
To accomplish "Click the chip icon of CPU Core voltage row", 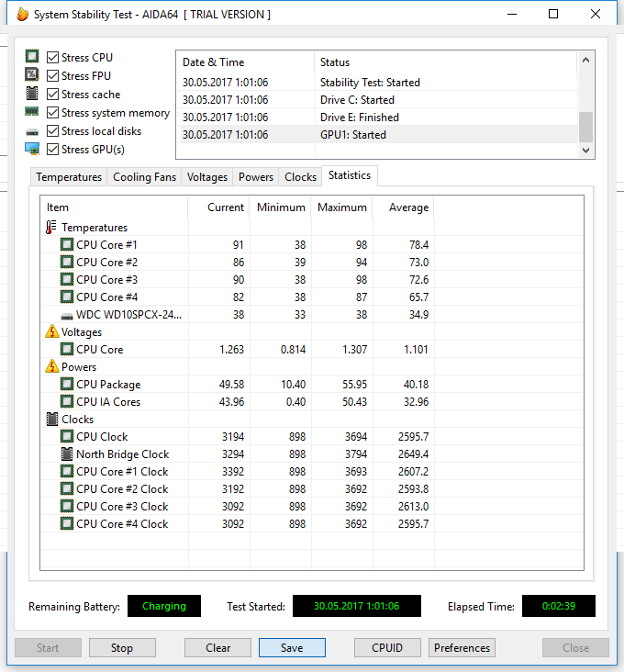I will point(67,349).
